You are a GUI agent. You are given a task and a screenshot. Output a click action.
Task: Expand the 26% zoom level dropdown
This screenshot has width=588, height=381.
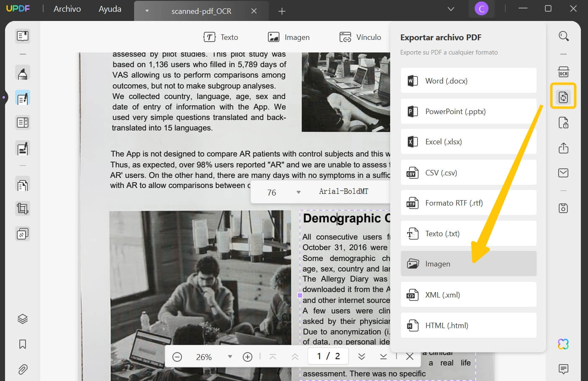230,356
